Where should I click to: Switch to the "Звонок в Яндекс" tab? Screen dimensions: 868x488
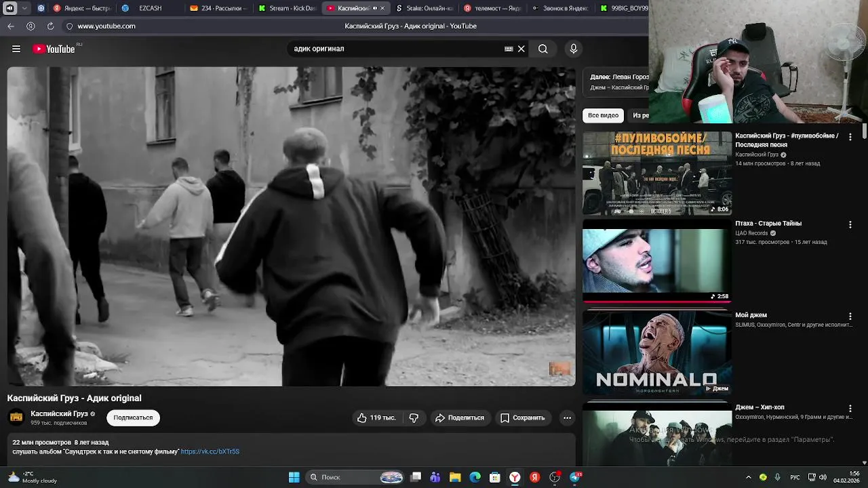click(x=561, y=8)
